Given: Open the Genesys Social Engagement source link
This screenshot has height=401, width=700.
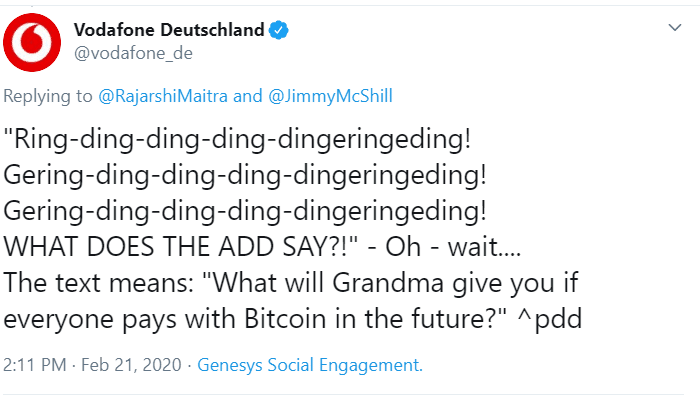Looking at the screenshot, I should tap(310, 366).
